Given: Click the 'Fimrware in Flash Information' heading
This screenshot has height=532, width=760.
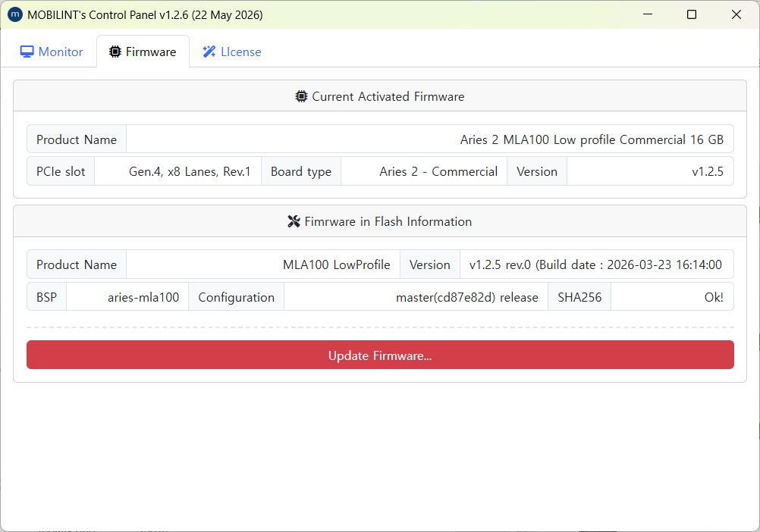Looking at the screenshot, I should coord(388,221).
